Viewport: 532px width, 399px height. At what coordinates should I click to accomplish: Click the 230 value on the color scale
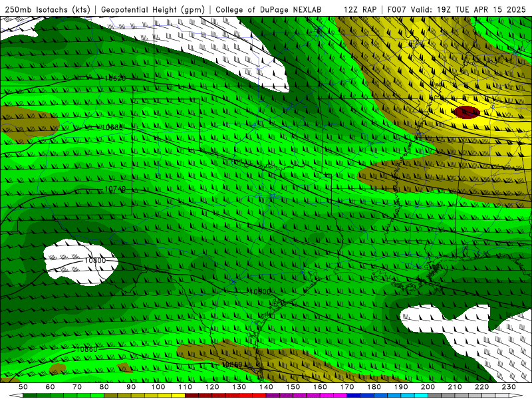(x=509, y=387)
